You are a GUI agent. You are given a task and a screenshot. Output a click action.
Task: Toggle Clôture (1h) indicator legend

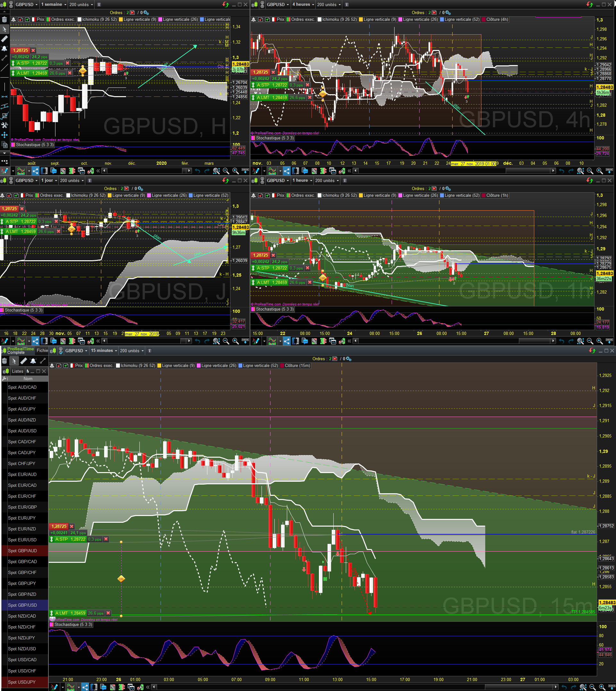tap(495, 195)
